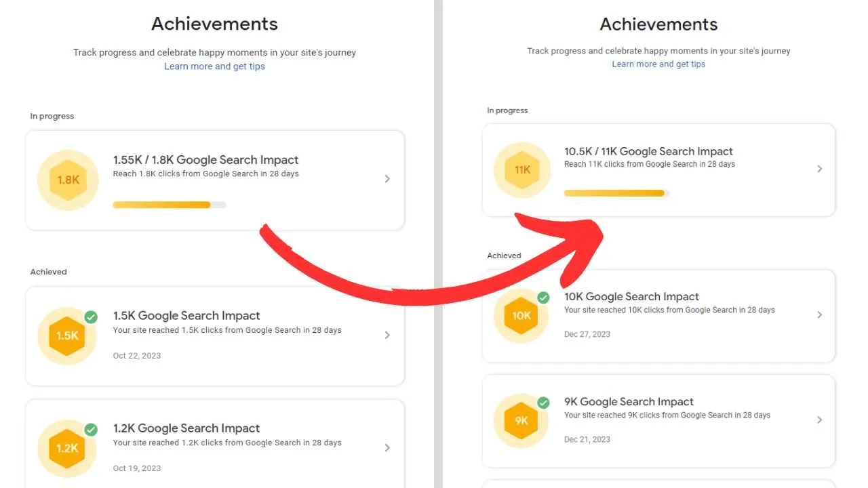The image size is (868, 488).
Task: Select the 1.2K Google Search Impact title
Action: pyautogui.click(x=186, y=428)
